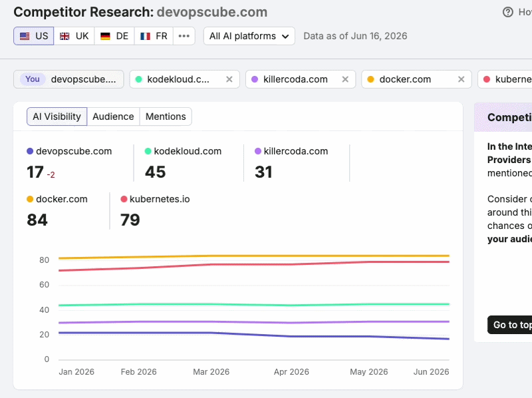Screen dimensions: 532x398
Task: Click the help question mark icon
Action: click(x=508, y=12)
